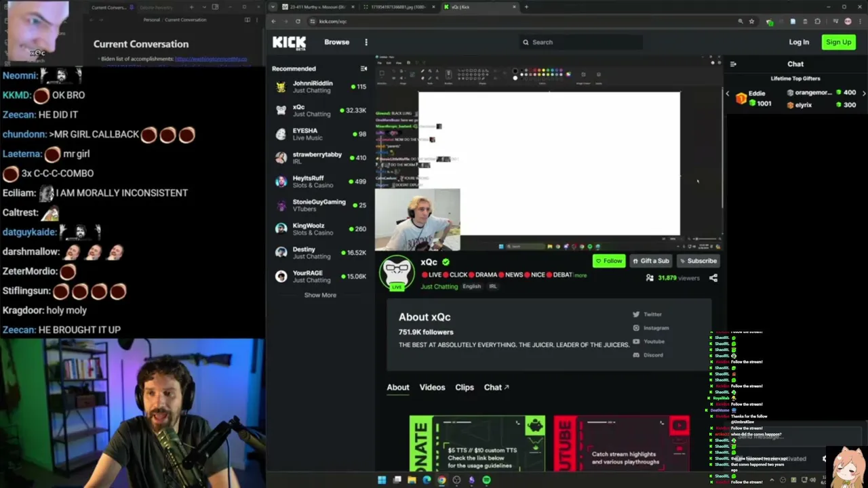Open the three-dot menu beside Browse

pyautogui.click(x=366, y=42)
